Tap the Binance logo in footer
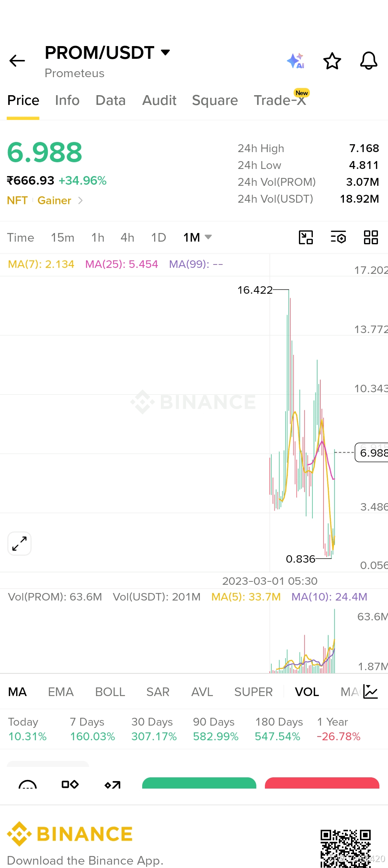Viewport: 388px width, 868px height. [70, 834]
